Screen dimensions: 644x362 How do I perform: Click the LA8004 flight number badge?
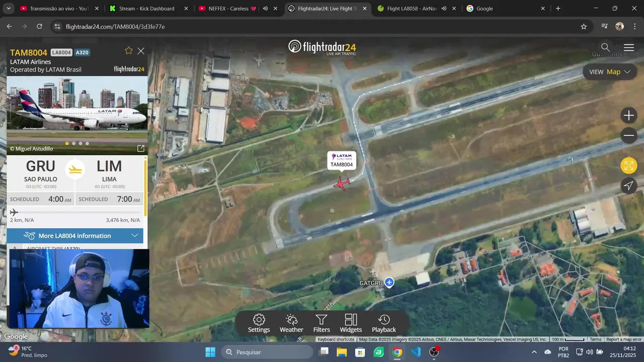point(61,52)
